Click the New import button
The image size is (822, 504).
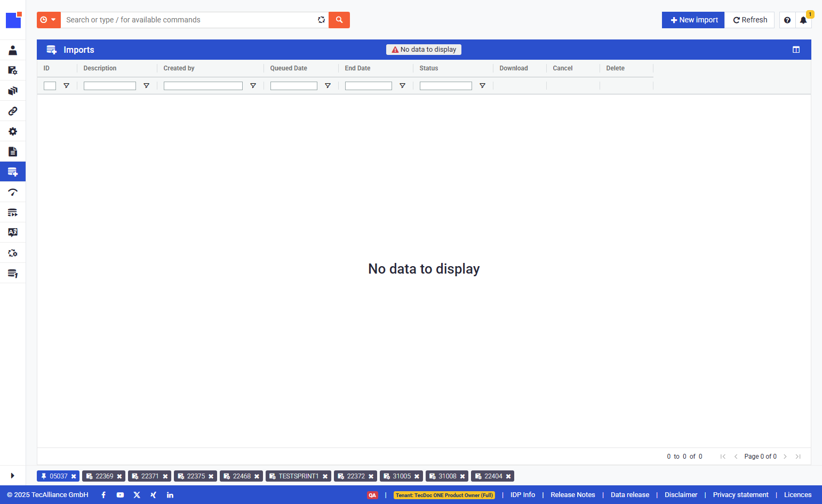click(x=693, y=20)
